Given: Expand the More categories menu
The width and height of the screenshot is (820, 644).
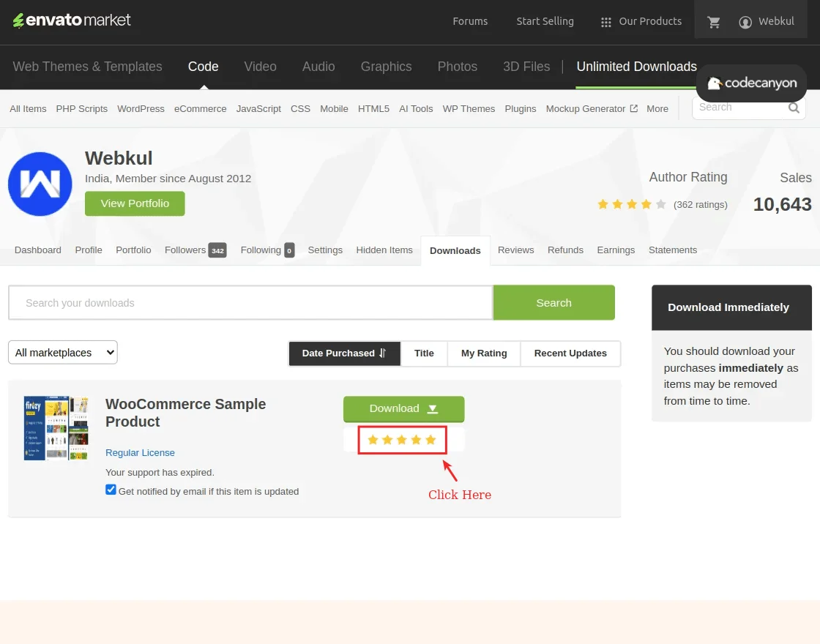Looking at the screenshot, I should pyautogui.click(x=657, y=108).
